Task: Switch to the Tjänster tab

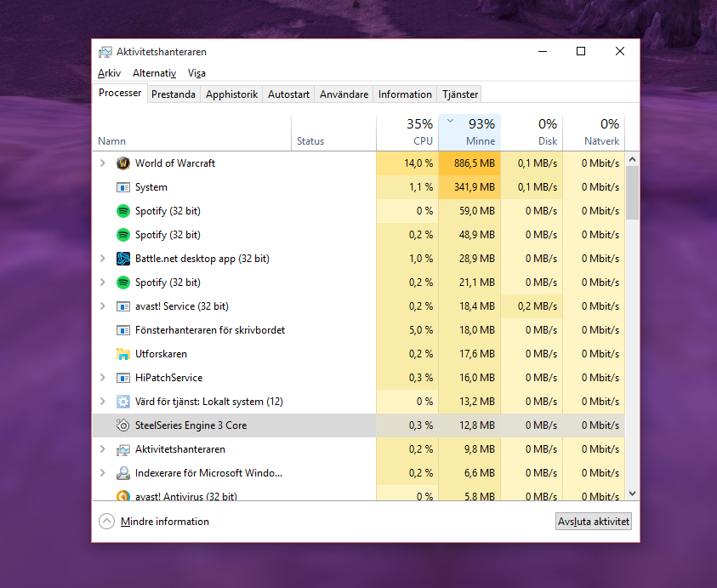Action: tap(460, 94)
